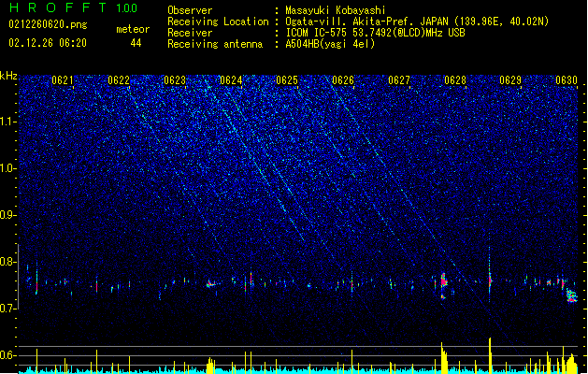
Task: Click the 0621 time marker
Action: point(63,80)
